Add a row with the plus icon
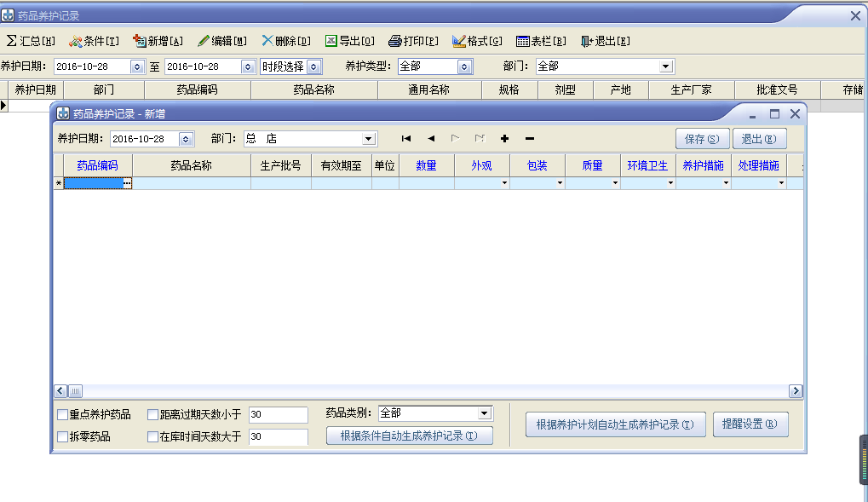The height and width of the screenshot is (502, 868). click(x=504, y=139)
